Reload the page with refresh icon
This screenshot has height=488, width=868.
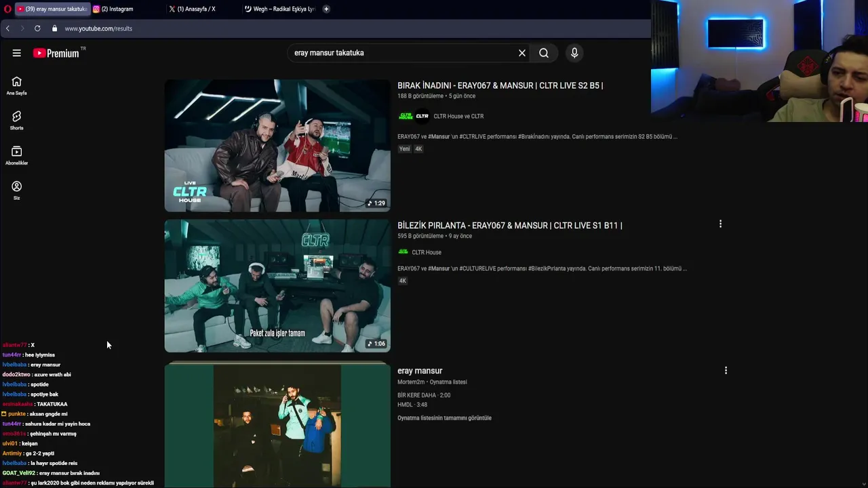click(37, 28)
